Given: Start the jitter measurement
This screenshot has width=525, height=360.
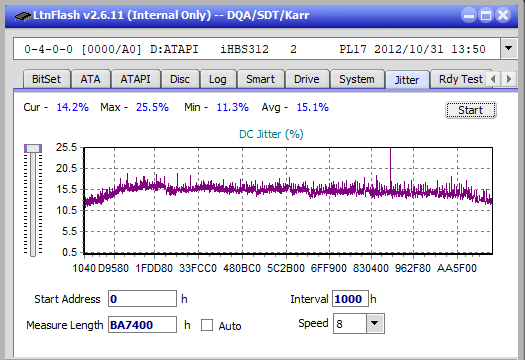Looking at the screenshot, I should (471, 110).
